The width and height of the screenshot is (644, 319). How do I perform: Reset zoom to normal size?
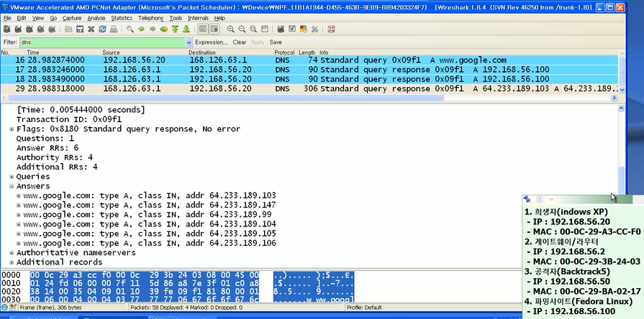(253, 29)
